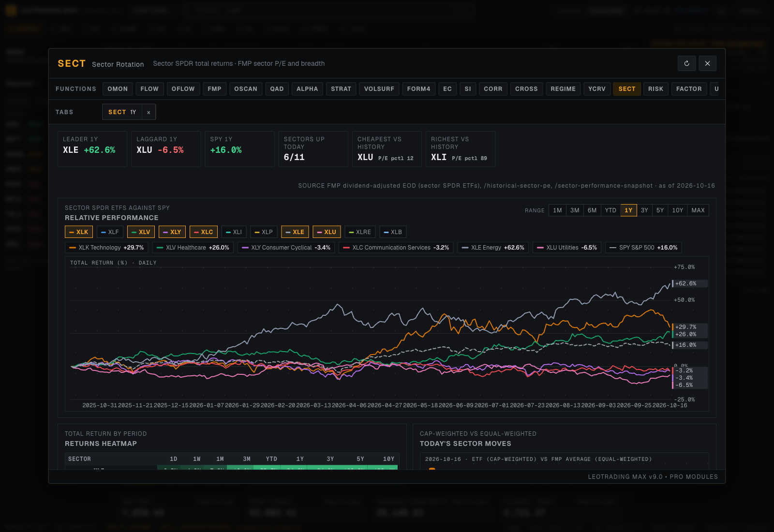The width and height of the screenshot is (774, 532).
Task: Enable XLI series on chart
Action: pyautogui.click(x=234, y=232)
